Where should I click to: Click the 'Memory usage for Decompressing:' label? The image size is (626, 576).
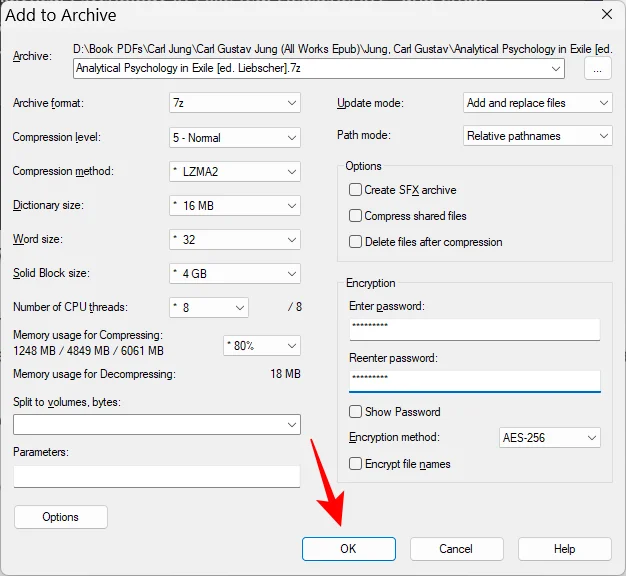coord(94,374)
